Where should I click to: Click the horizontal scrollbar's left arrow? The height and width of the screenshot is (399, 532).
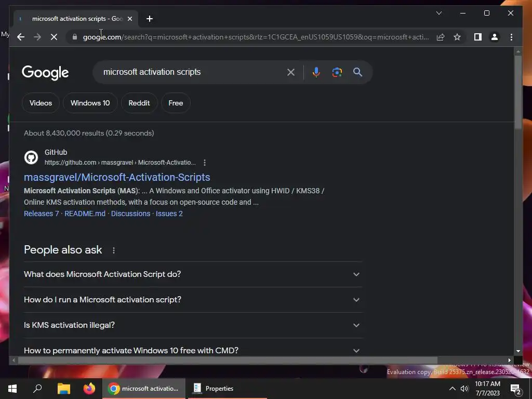[14, 361]
